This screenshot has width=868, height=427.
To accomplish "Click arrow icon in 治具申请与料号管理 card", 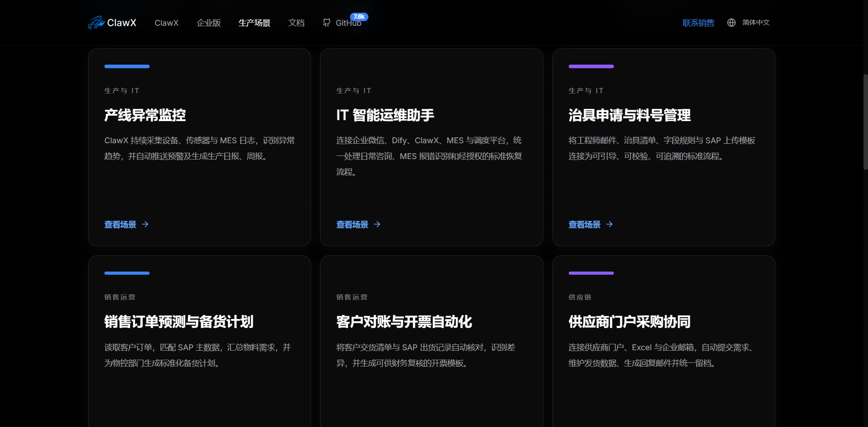I will coord(609,224).
